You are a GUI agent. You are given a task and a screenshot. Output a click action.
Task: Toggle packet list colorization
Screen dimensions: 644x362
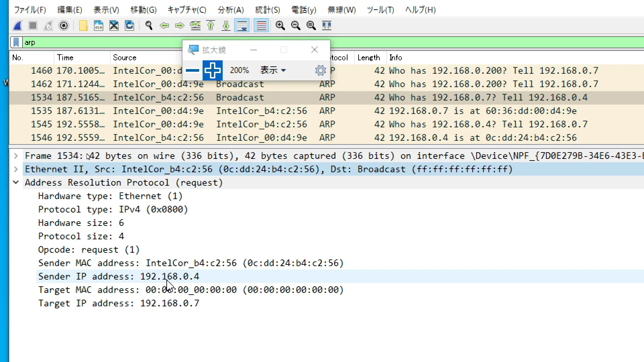click(x=261, y=25)
